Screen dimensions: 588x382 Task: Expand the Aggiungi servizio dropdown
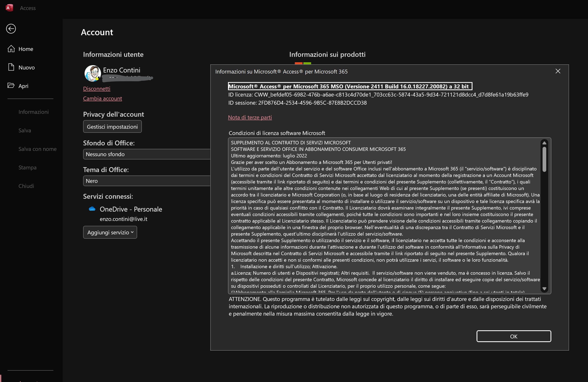click(x=110, y=232)
